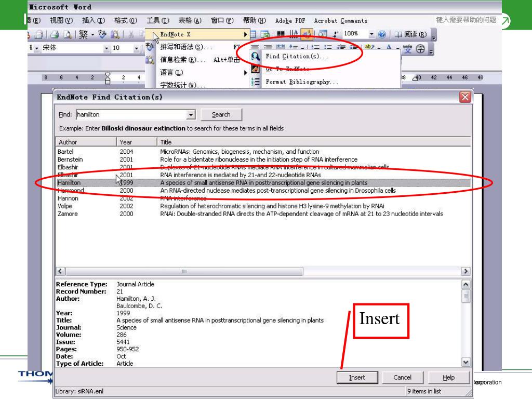Click the Format Bibliography list icon
532x399 pixels.
coord(256,82)
